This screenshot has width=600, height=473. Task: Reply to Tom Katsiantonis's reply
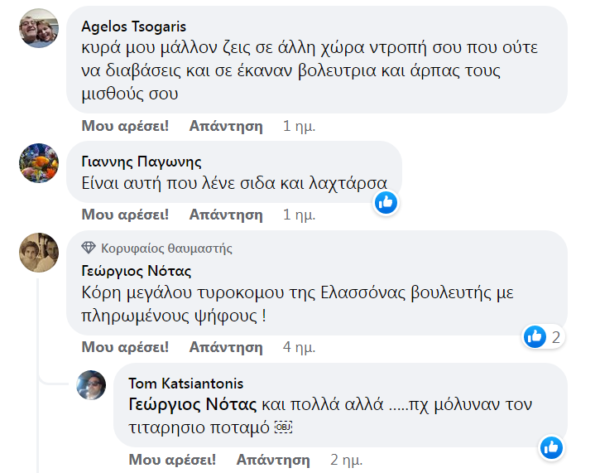[273, 459]
